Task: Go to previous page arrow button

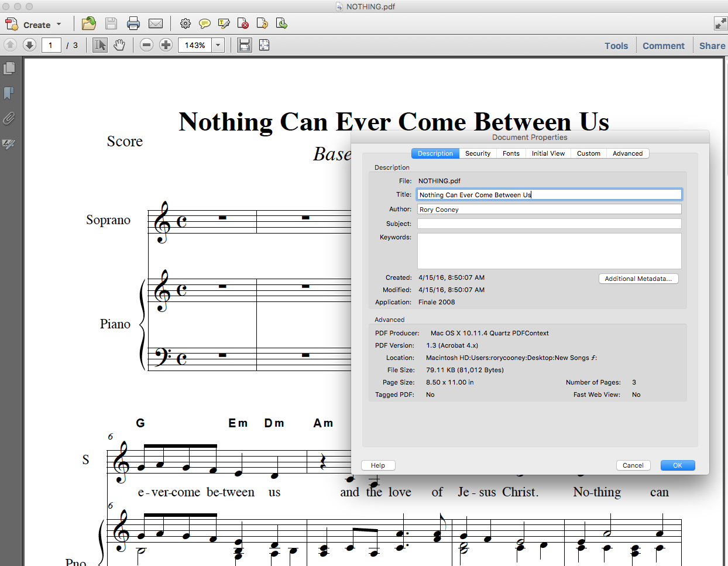Action: [x=10, y=45]
